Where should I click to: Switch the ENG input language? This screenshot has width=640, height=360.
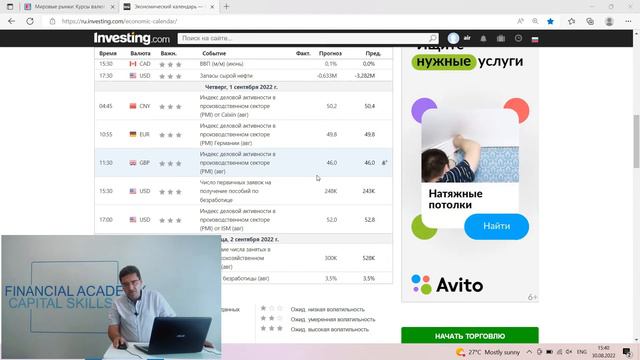pos(582,352)
